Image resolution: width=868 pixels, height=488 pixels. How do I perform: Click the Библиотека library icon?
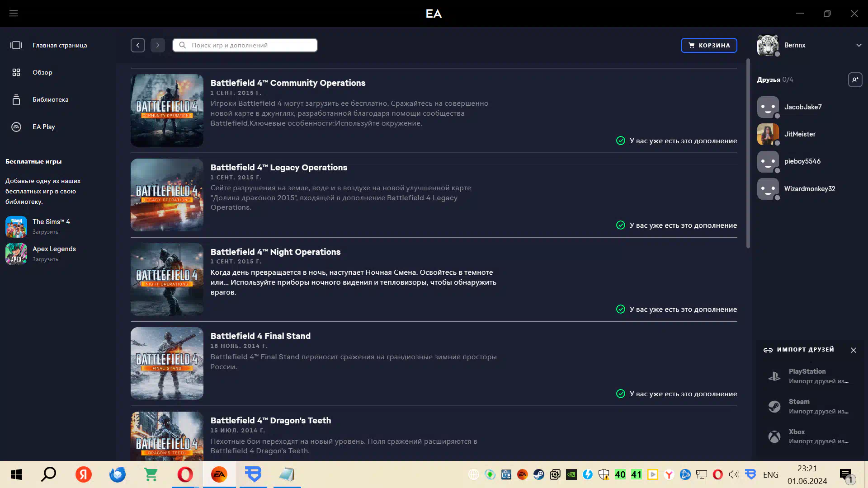16,99
